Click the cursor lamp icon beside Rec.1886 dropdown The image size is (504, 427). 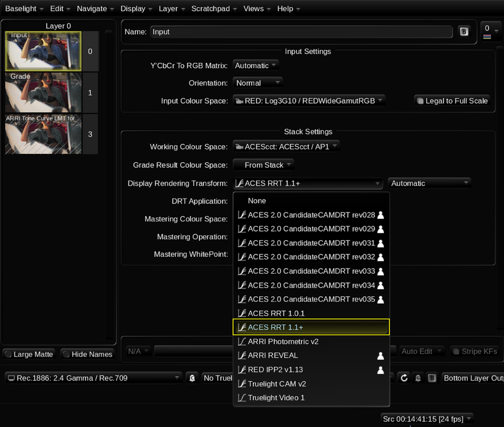(x=192, y=378)
